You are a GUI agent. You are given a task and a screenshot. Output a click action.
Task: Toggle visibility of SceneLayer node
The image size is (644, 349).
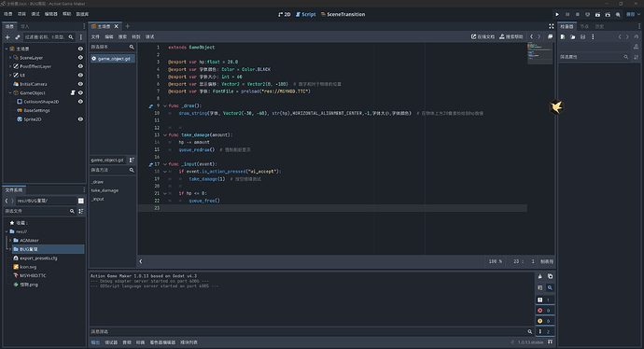point(80,58)
